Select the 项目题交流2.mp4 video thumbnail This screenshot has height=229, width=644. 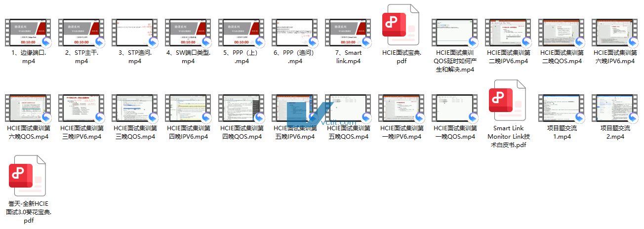pos(615,109)
